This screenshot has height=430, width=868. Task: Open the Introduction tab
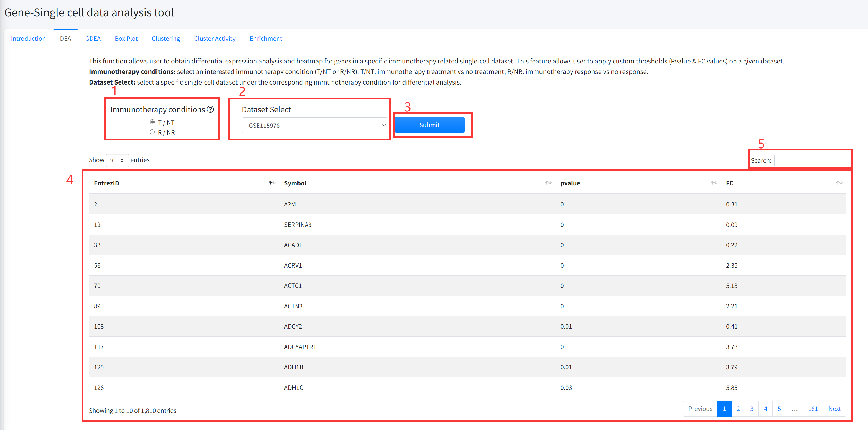(x=28, y=39)
